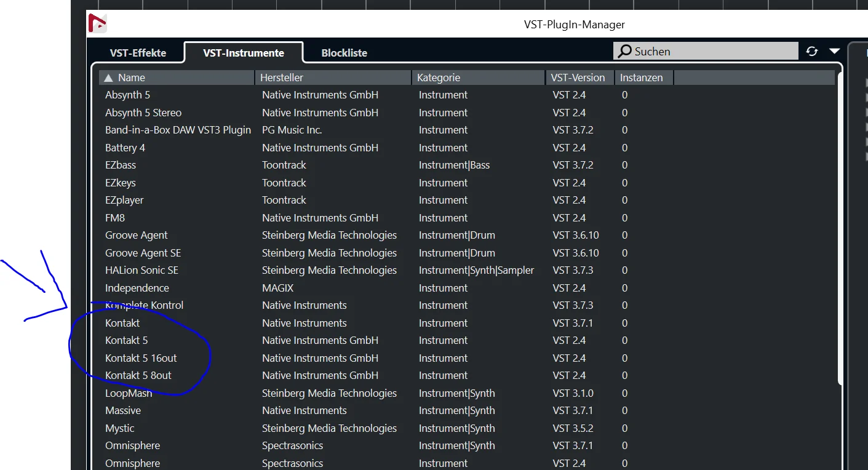Select the EZbass instrument

pos(468,165)
